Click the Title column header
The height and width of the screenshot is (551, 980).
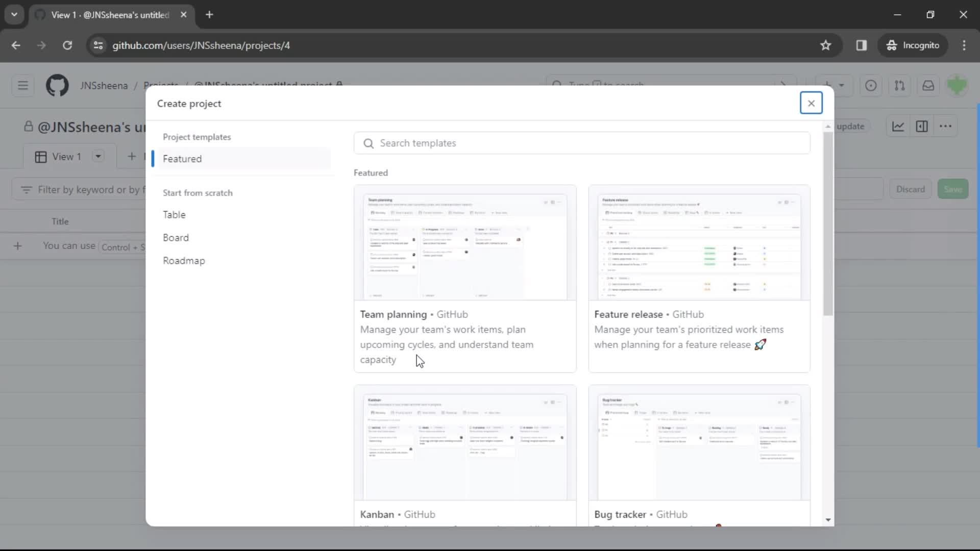click(x=60, y=221)
